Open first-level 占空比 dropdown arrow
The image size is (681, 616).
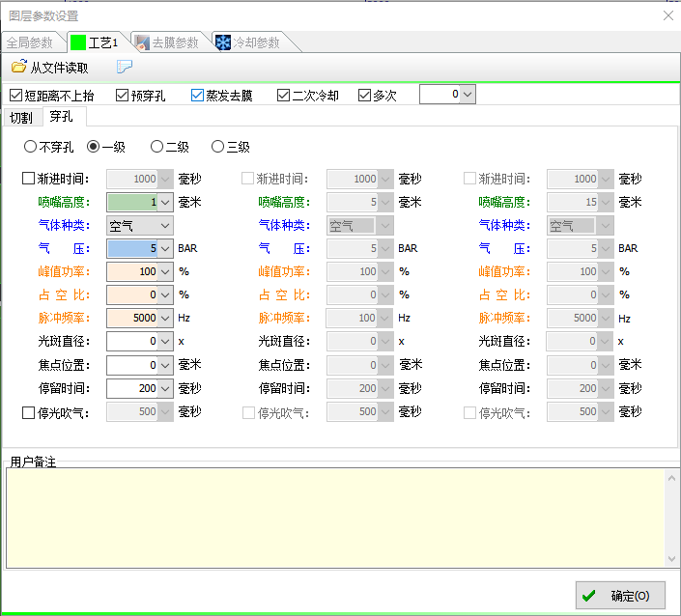(x=165, y=295)
